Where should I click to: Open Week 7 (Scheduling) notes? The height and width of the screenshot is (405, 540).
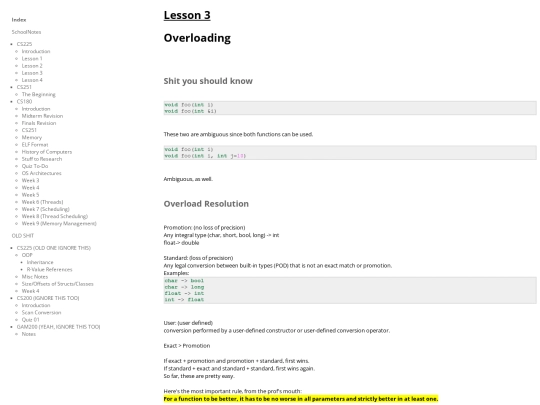coord(45,209)
